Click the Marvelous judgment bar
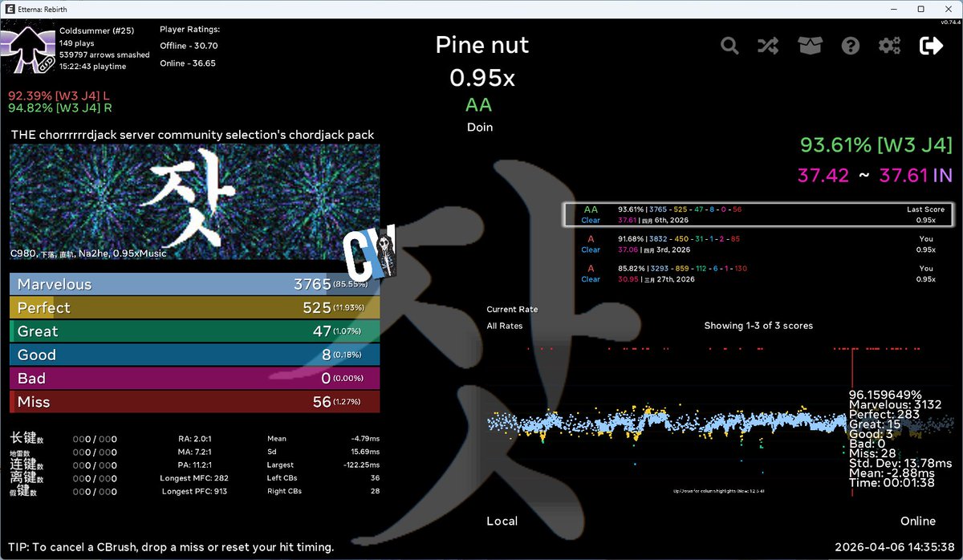Image resolution: width=963 pixels, height=560 pixels. pos(194,285)
